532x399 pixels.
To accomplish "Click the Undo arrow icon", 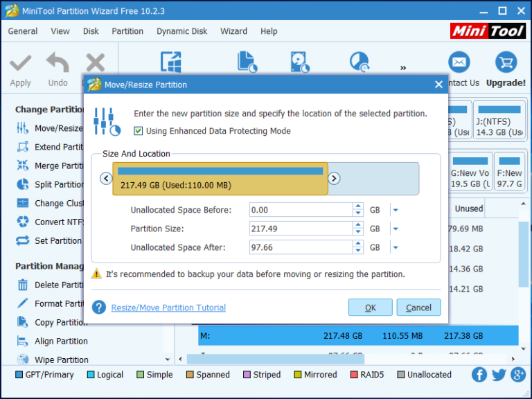I will [x=57, y=62].
